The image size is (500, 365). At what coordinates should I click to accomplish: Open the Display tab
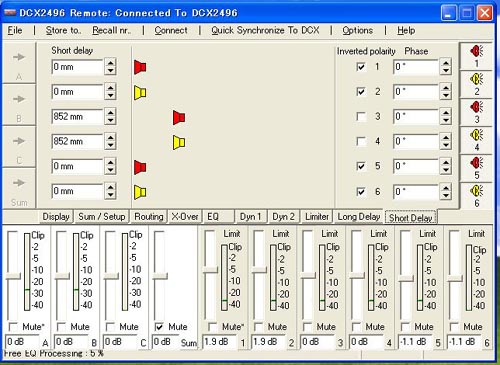coord(56,217)
